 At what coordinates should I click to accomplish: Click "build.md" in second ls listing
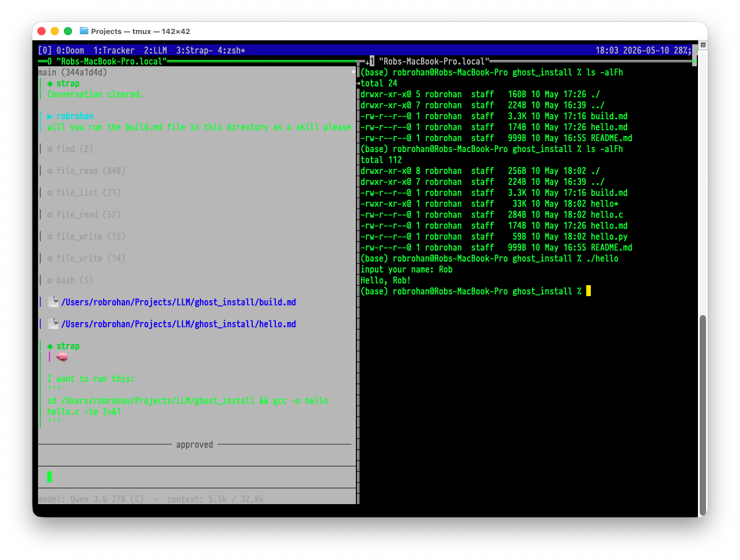point(609,193)
